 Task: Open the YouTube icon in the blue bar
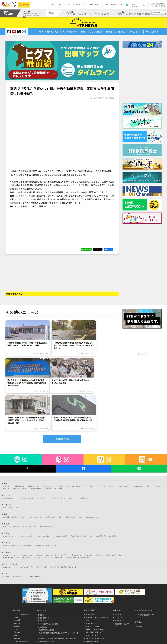(14, 31)
